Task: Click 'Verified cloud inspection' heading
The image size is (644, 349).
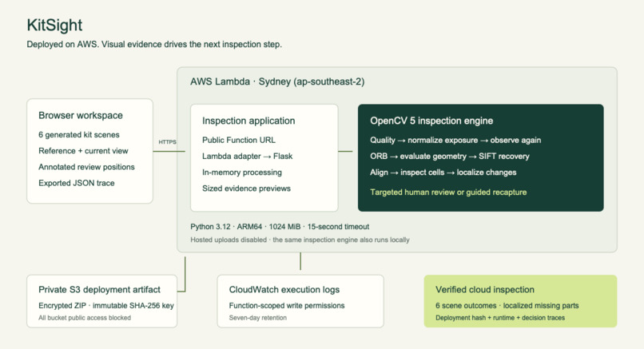Action: [x=485, y=289]
